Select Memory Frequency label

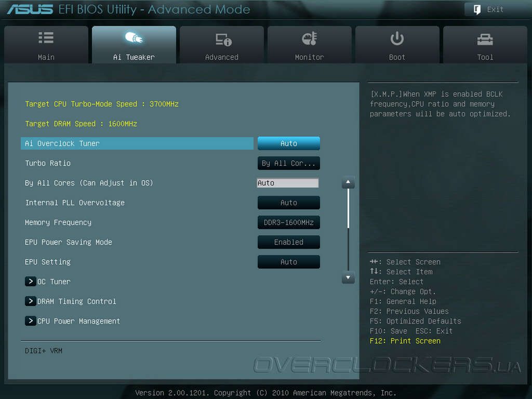[58, 222]
